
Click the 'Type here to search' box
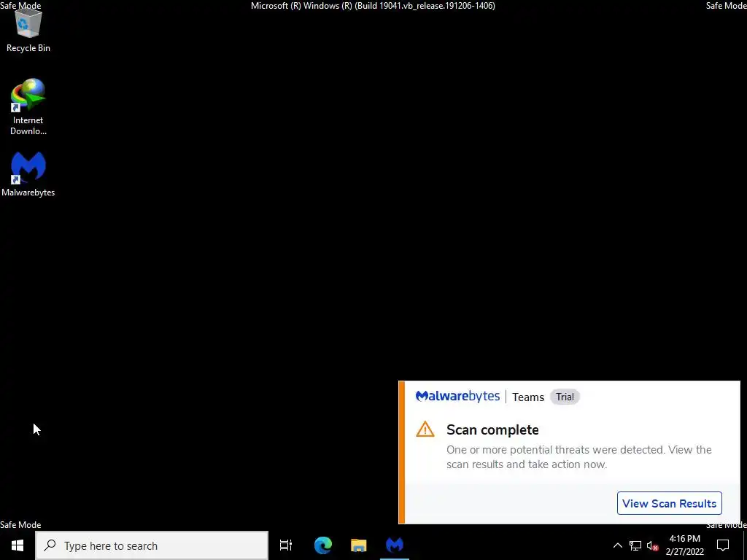pyautogui.click(x=152, y=545)
